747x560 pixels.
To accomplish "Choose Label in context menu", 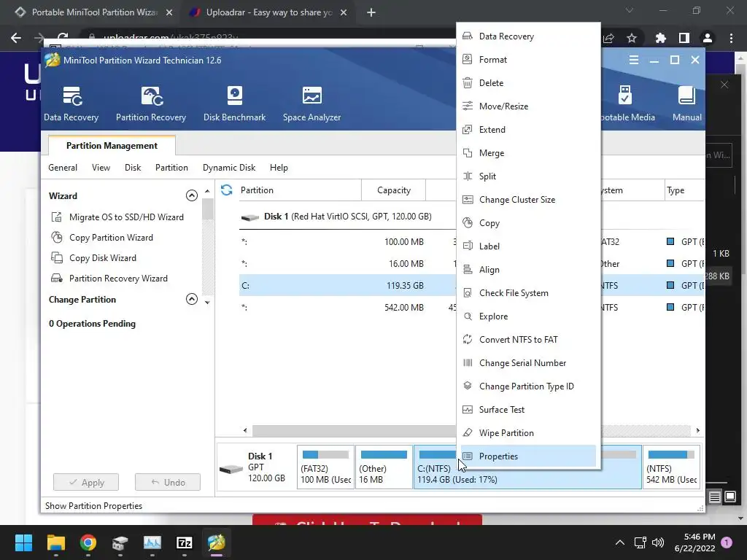I will (528, 246).
